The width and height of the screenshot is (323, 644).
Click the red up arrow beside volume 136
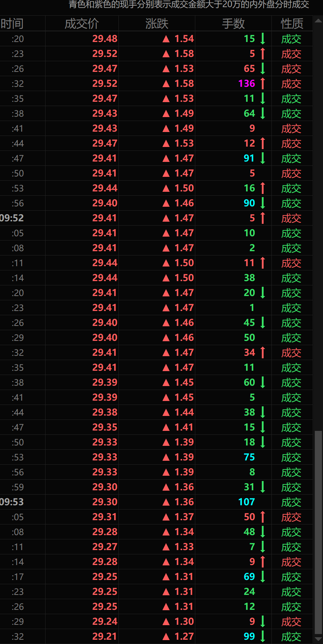pos(263,84)
